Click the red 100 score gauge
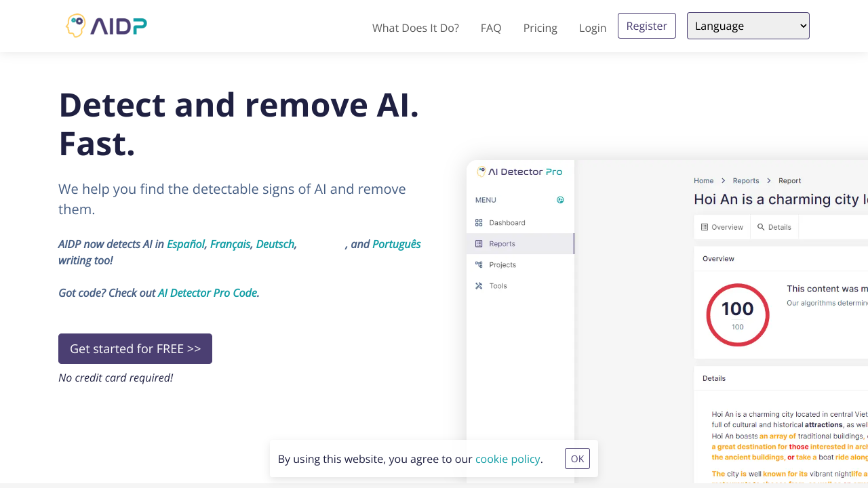Screen dimensions: 868x488 [x=737, y=315]
